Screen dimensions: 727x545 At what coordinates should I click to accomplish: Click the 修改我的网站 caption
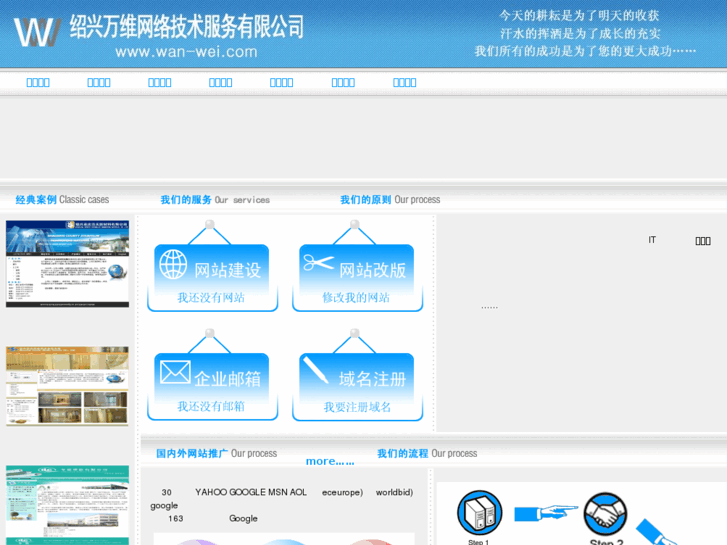356,297
